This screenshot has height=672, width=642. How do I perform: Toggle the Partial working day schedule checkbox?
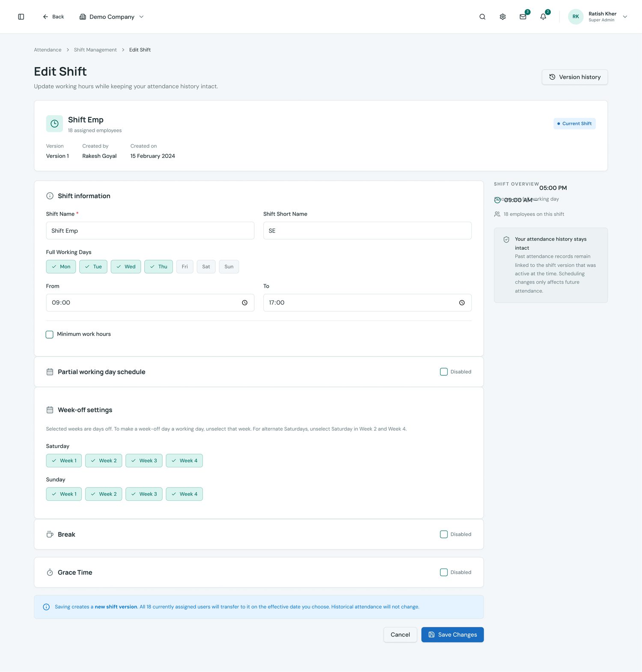point(444,372)
